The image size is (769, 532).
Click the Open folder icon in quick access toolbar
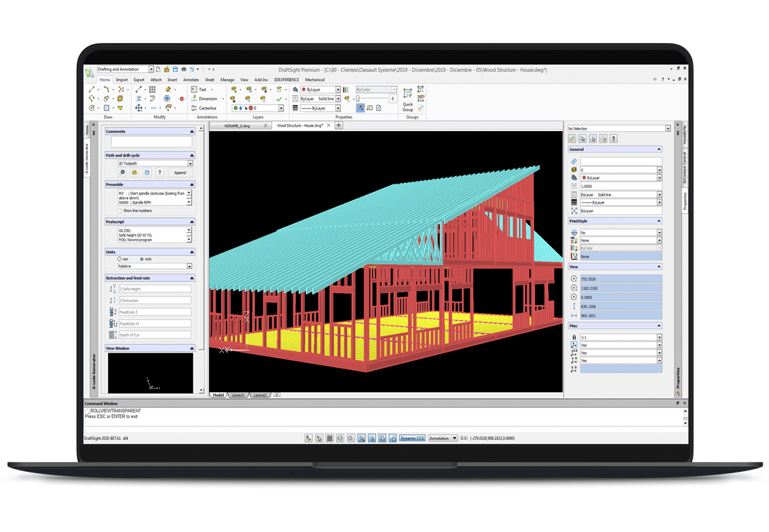(167, 69)
